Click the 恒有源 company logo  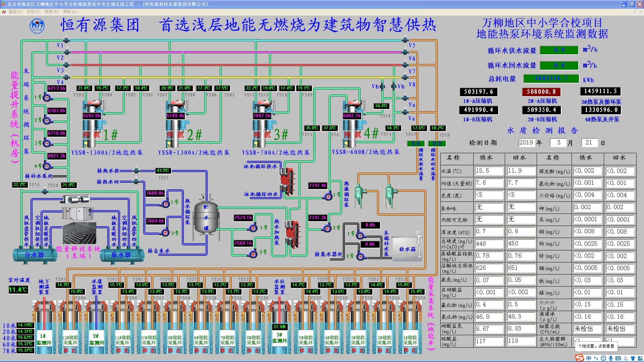point(37,26)
